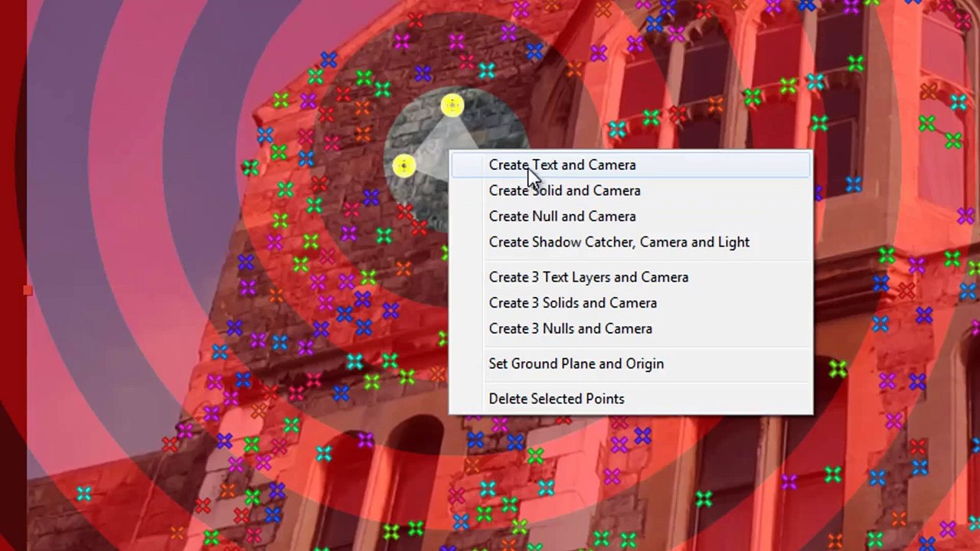This screenshot has width=980, height=551.
Task: Select Set Ground Plane and Origin
Action: point(630,364)
